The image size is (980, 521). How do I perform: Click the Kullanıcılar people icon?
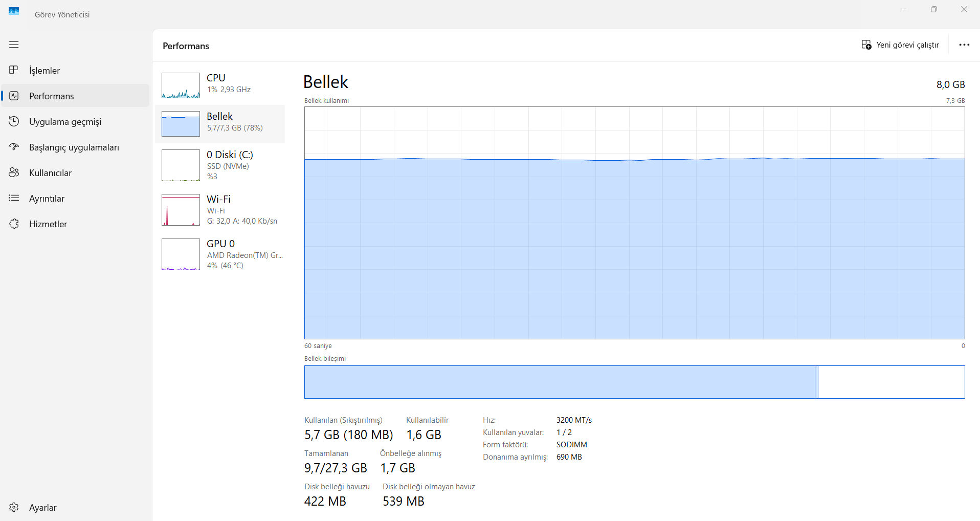point(14,172)
